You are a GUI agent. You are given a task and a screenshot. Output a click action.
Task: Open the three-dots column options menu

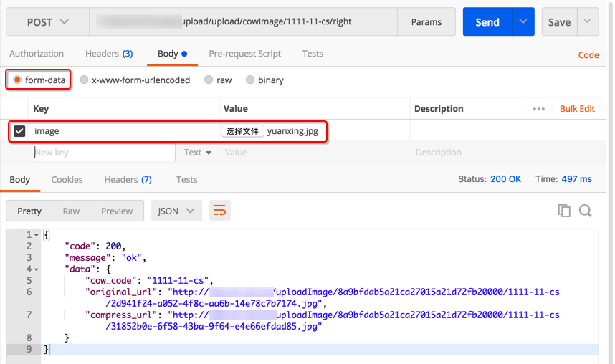coord(539,109)
